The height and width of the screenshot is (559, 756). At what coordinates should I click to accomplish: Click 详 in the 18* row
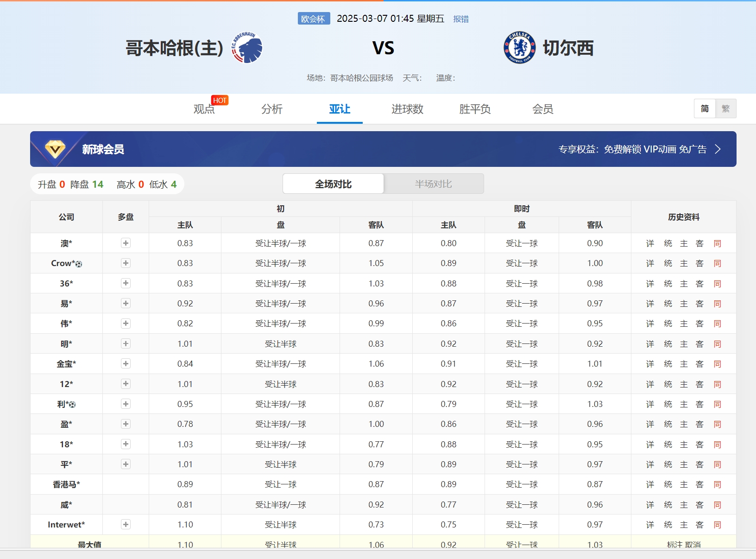click(x=650, y=445)
